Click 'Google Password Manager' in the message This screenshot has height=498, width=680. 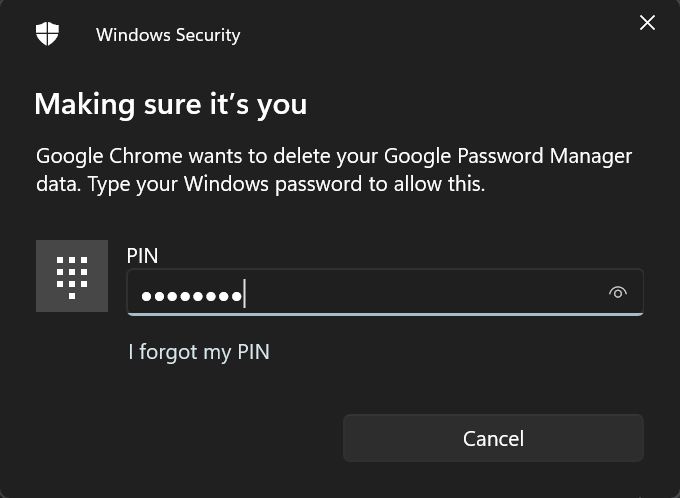(508, 157)
